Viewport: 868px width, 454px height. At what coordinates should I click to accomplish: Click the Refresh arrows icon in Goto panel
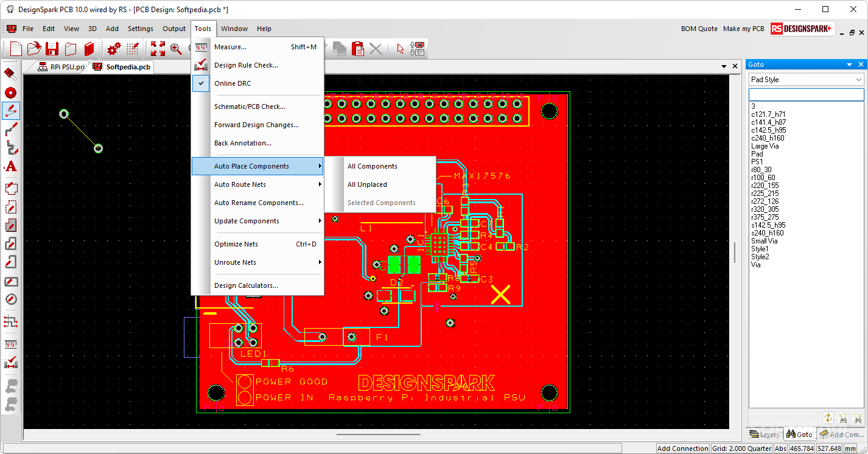pos(828,417)
